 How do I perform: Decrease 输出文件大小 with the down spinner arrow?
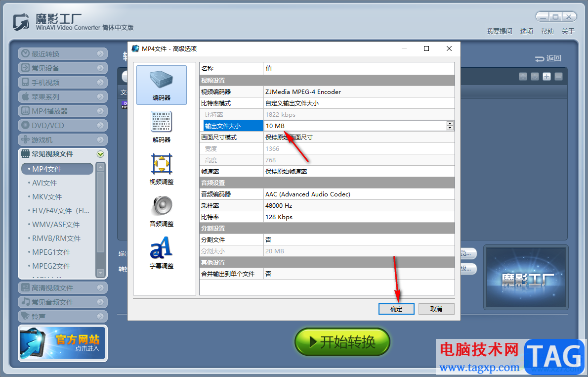(450, 128)
